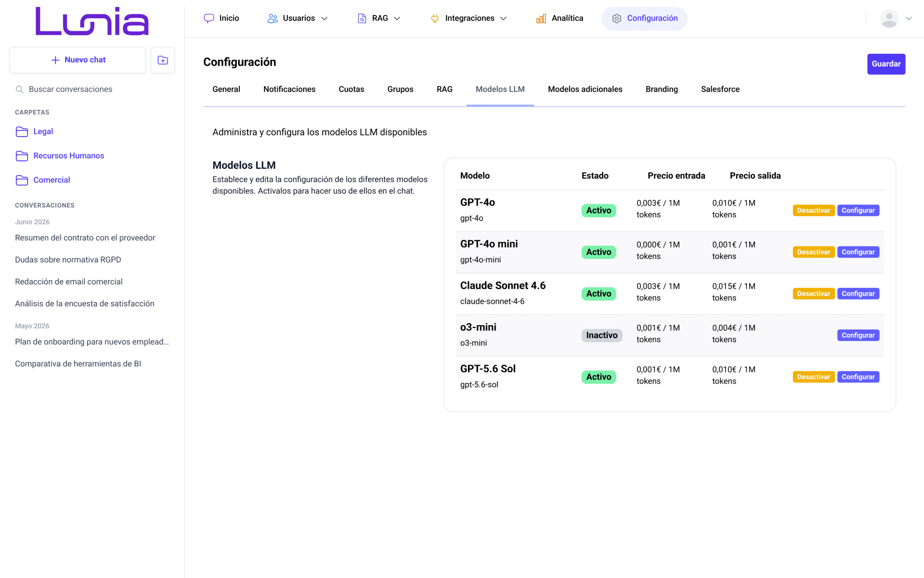The image size is (924, 578).
Task: Switch to the General tab
Action: pos(226,90)
